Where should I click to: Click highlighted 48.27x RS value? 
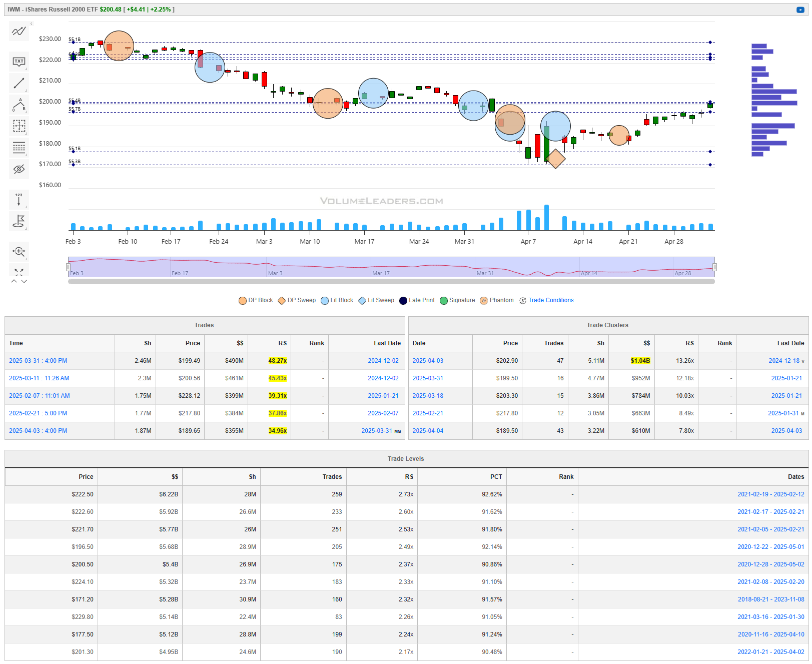(277, 361)
